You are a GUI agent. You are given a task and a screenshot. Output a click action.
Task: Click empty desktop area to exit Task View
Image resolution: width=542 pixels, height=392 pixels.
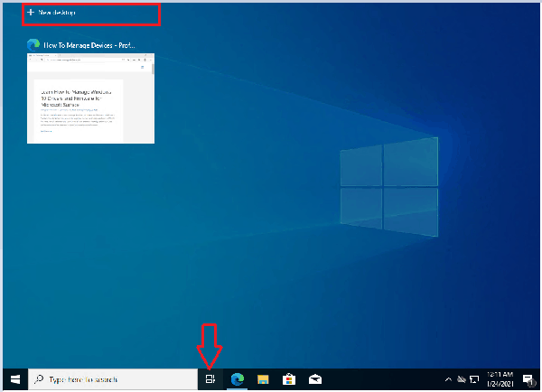pos(271,271)
